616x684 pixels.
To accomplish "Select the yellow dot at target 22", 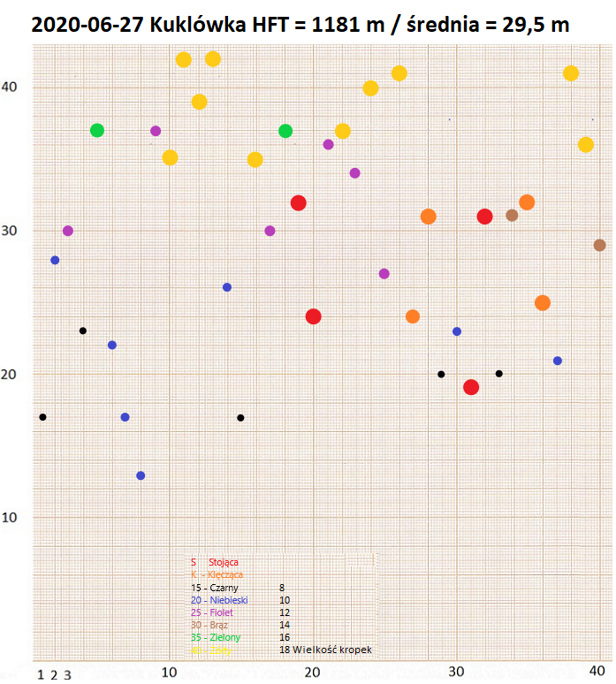I will [x=343, y=131].
